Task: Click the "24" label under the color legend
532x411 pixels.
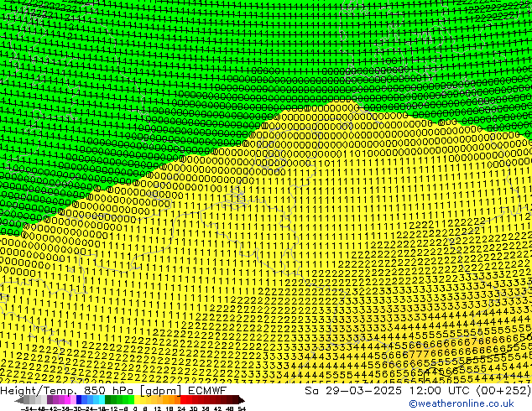Action: pyautogui.click(x=181, y=408)
